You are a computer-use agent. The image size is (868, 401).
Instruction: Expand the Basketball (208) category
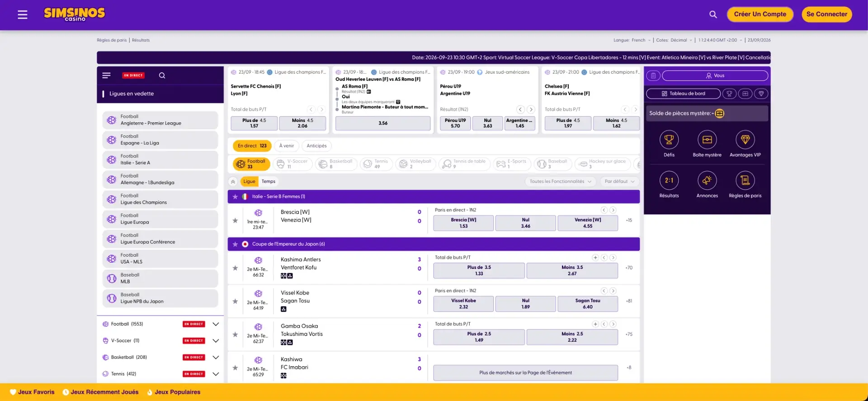coord(216,357)
